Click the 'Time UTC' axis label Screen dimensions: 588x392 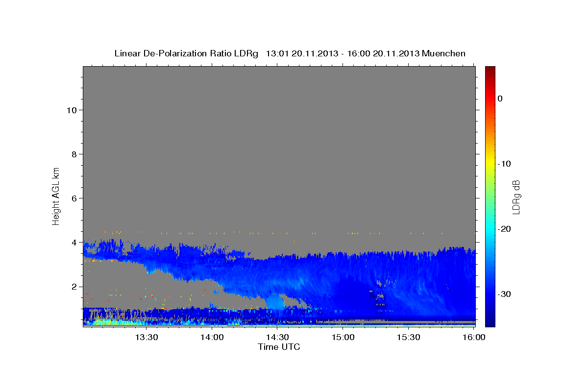(279, 347)
